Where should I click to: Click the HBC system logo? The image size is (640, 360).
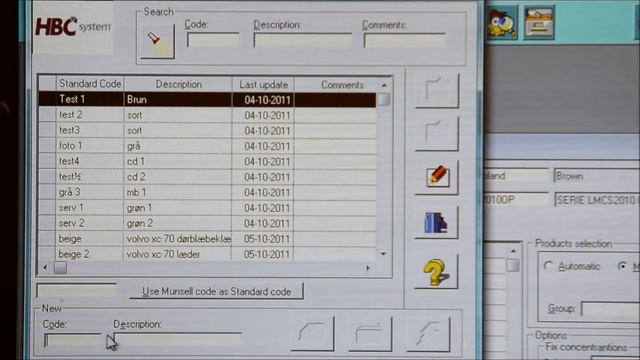tap(73, 27)
